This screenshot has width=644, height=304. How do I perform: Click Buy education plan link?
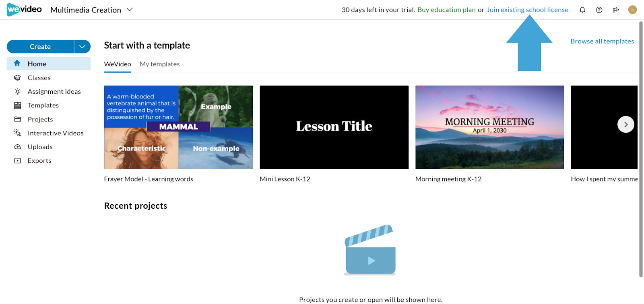coord(446,10)
